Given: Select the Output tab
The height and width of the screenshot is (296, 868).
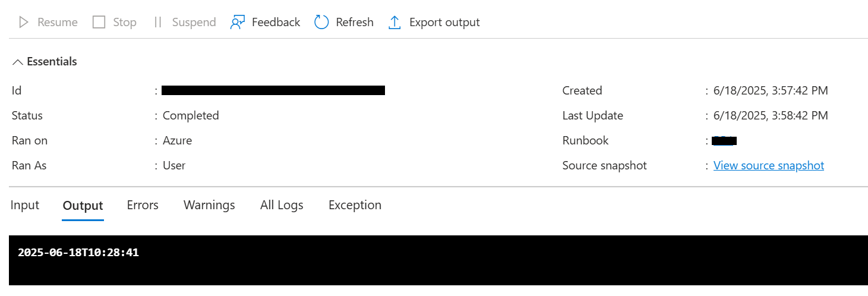Looking at the screenshot, I should click(83, 206).
